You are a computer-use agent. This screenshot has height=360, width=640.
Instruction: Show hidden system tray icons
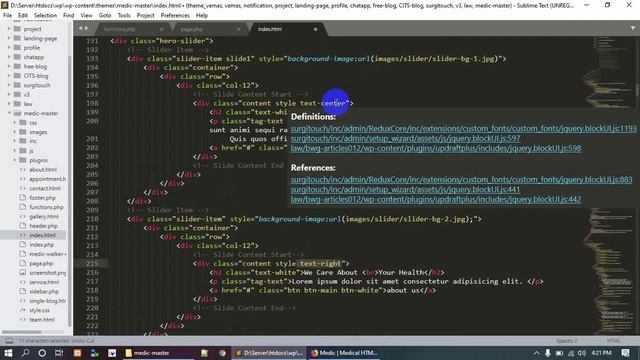click(537, 353)
